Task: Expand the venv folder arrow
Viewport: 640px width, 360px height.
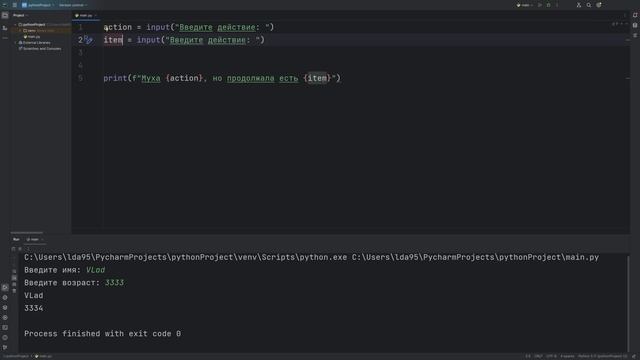Action: [x=20, y=31]
